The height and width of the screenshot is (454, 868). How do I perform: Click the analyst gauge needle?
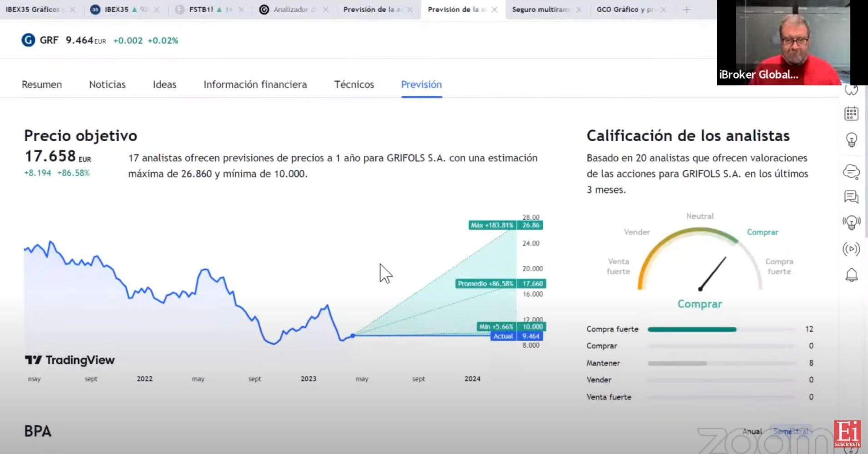(x=713, y=273)
